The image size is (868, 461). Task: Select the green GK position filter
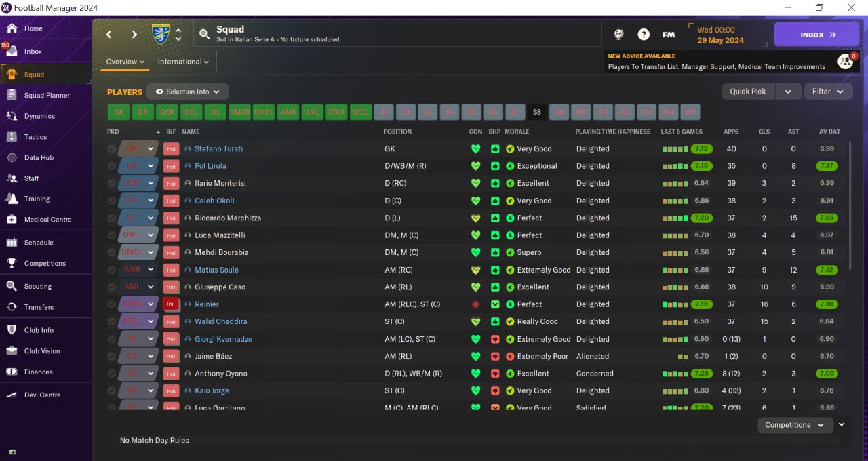pos(119,112)
